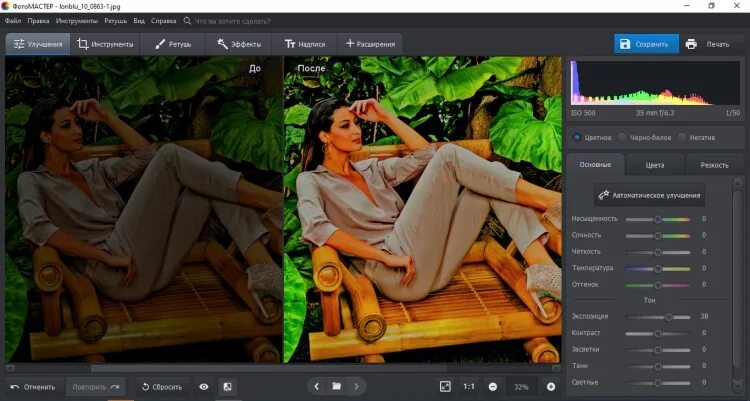Click the До preview image
This screenshot has height=401, width=750.
pyautogui.click(x=143, y=209)
